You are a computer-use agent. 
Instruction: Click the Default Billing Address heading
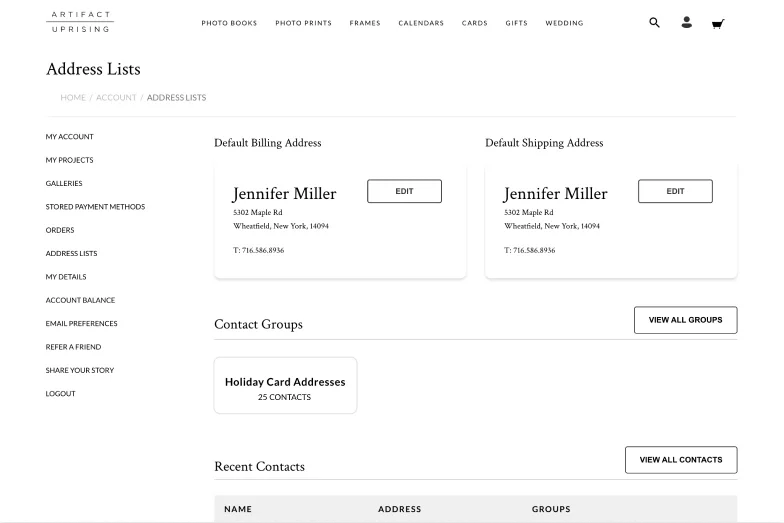[x=268, y=143]
